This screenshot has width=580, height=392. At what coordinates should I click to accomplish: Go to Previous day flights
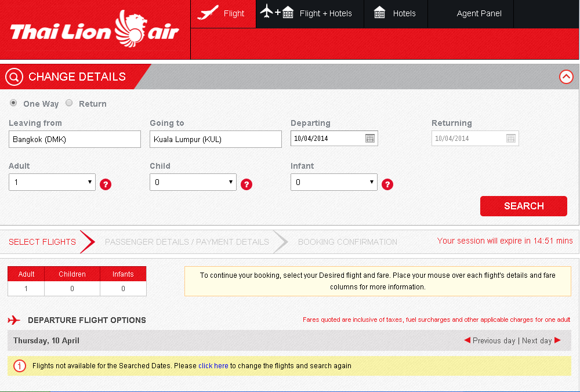click(490, 340)
